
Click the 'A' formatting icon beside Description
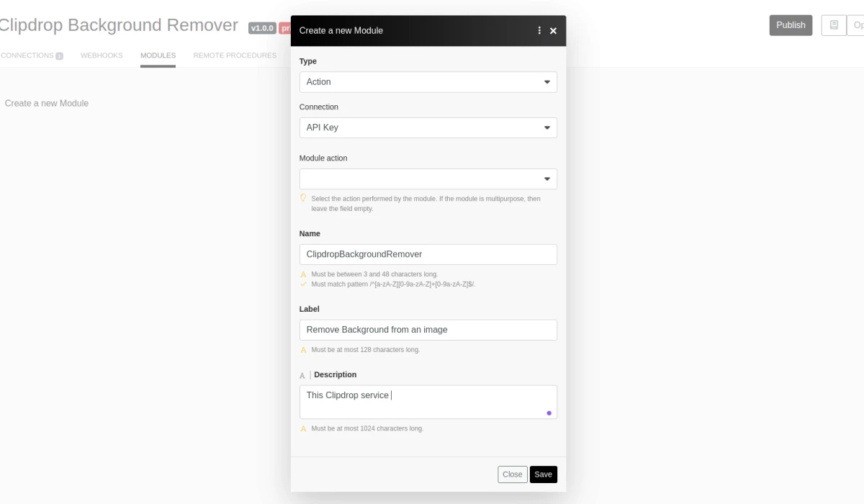click(302, 374)
